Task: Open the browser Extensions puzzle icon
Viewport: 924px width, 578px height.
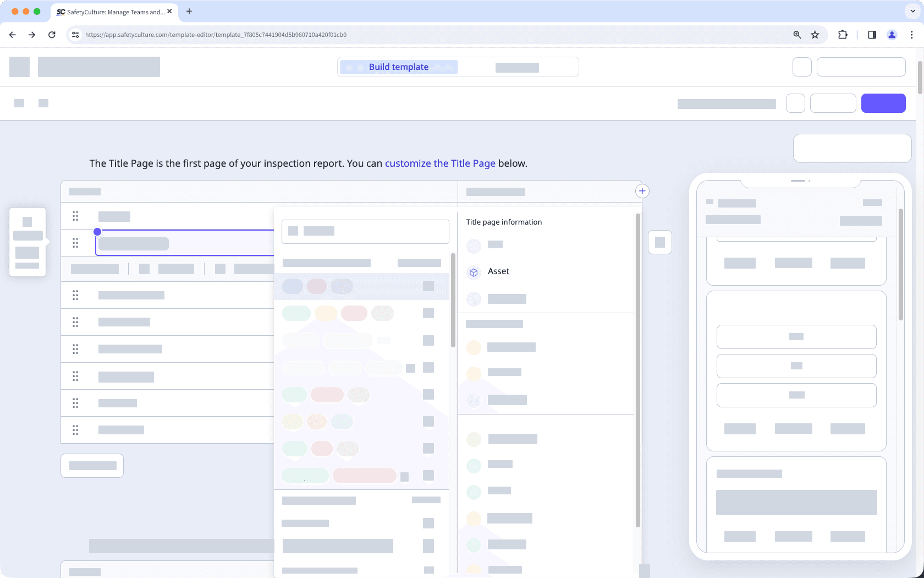Action: (x=842, y=34)
